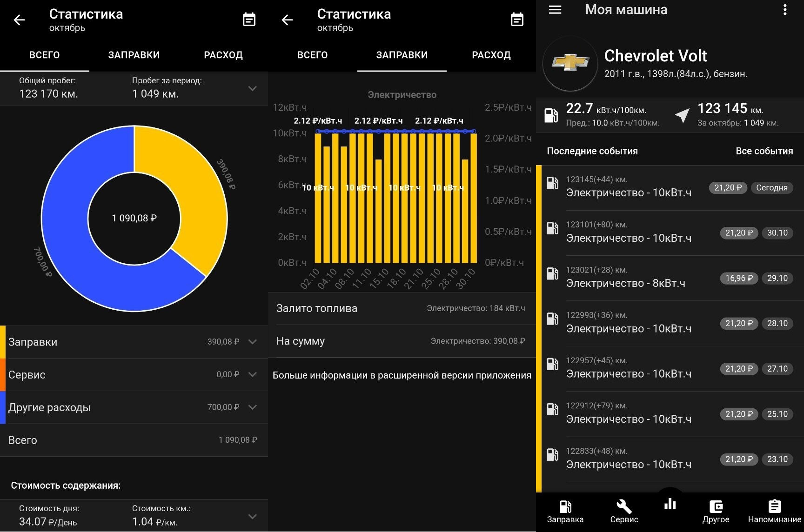Go back from second Statistics screen
Image resolution: width=804 pixels, height=532 pixels.
tap(287, 20)
